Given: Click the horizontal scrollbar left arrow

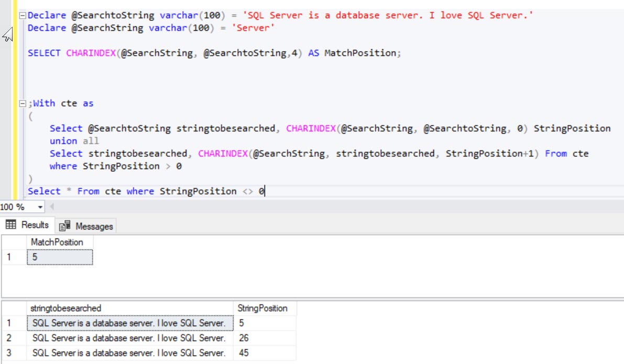Looking at the screenshot, I should point(52,207).
